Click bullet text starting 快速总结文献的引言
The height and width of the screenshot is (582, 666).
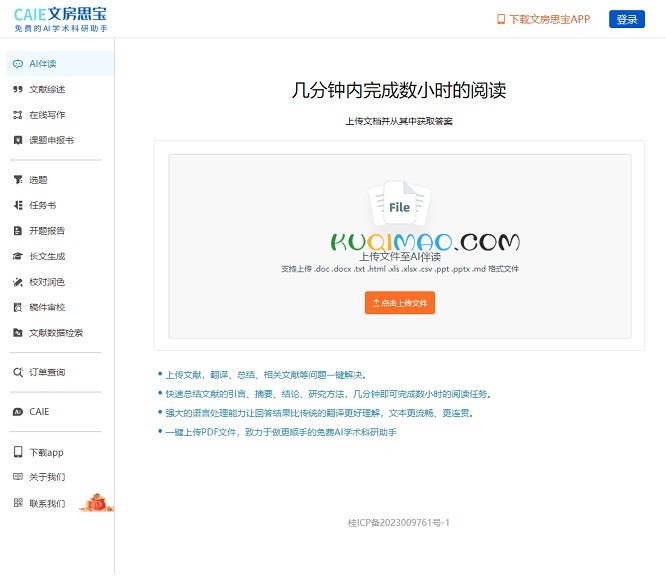pyautogui.click(x=328, y=394)
